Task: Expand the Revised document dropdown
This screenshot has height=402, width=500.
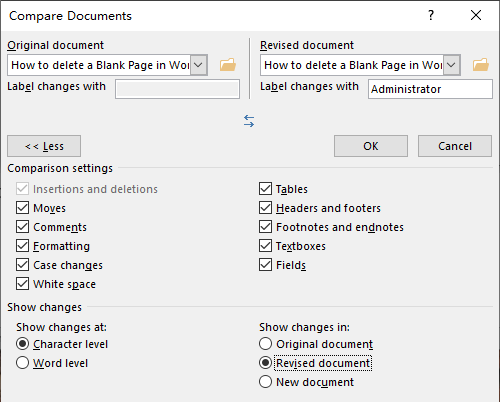Action: coord(451,65)
